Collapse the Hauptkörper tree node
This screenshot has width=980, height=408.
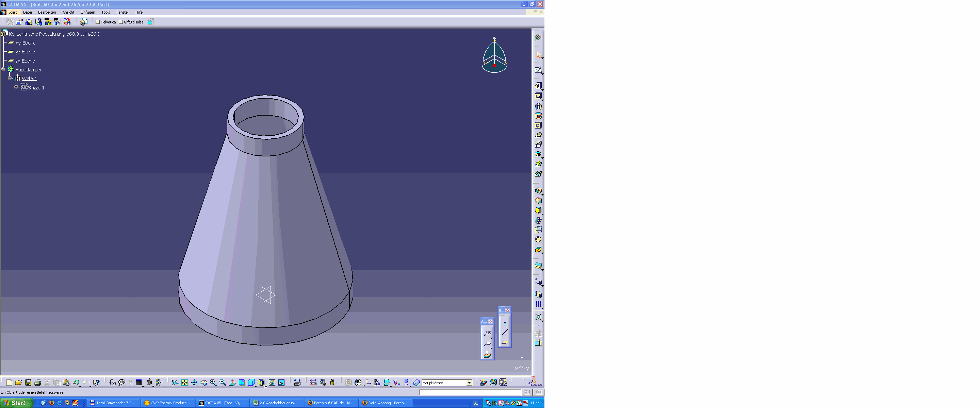(x=3, y=70)
